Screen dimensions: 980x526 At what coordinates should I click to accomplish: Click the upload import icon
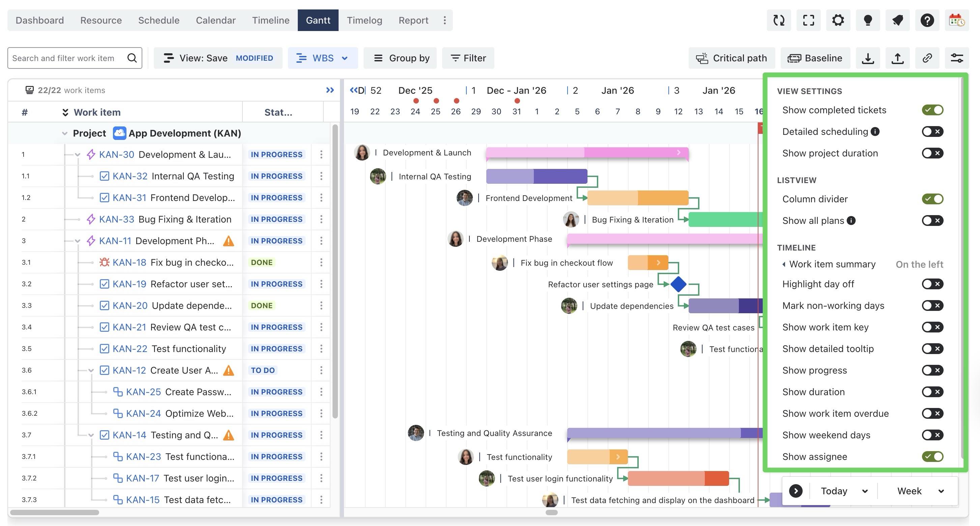pos(897,58)
